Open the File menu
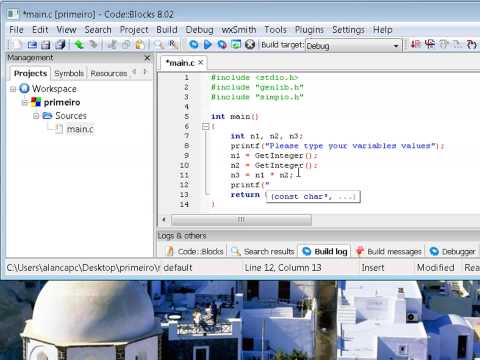 pos(16,30)
